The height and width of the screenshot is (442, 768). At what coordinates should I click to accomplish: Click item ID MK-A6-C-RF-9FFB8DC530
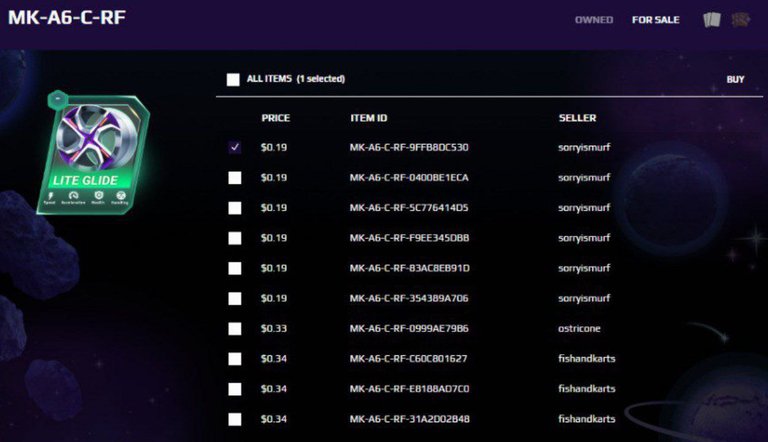coord(409,147)
